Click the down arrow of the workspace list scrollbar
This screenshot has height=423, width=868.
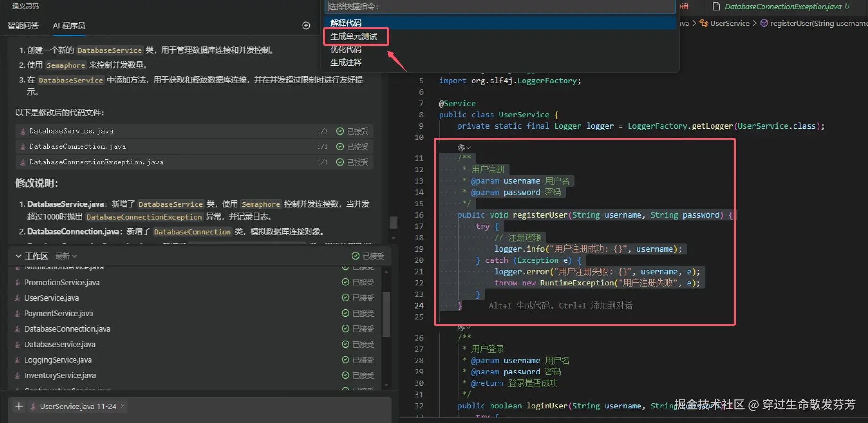[386, 385]
